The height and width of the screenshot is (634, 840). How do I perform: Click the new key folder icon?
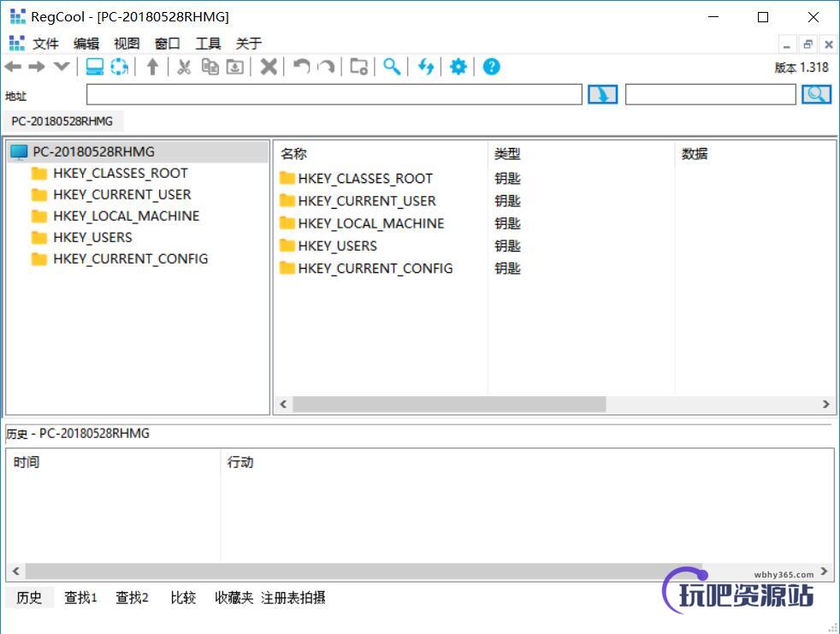[358, 67]
